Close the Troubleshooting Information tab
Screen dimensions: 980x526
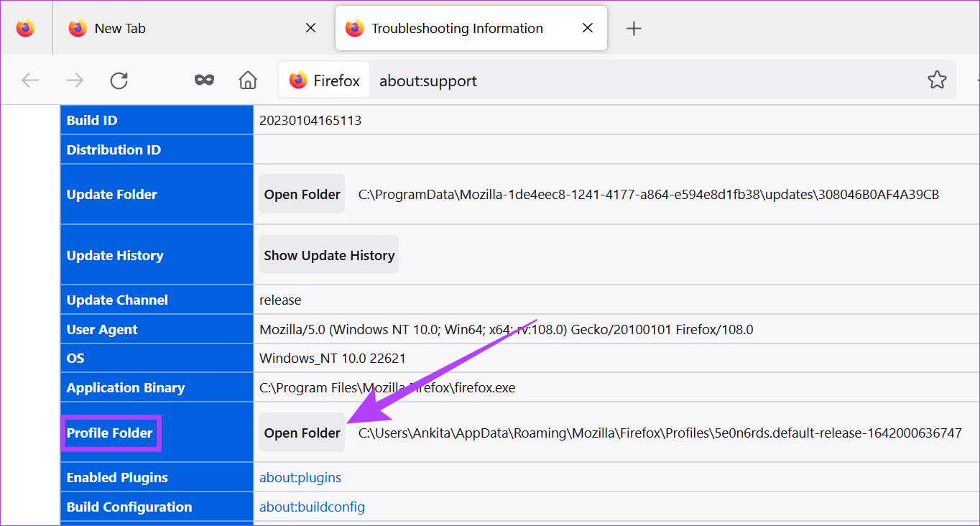(x=587, y=28)
